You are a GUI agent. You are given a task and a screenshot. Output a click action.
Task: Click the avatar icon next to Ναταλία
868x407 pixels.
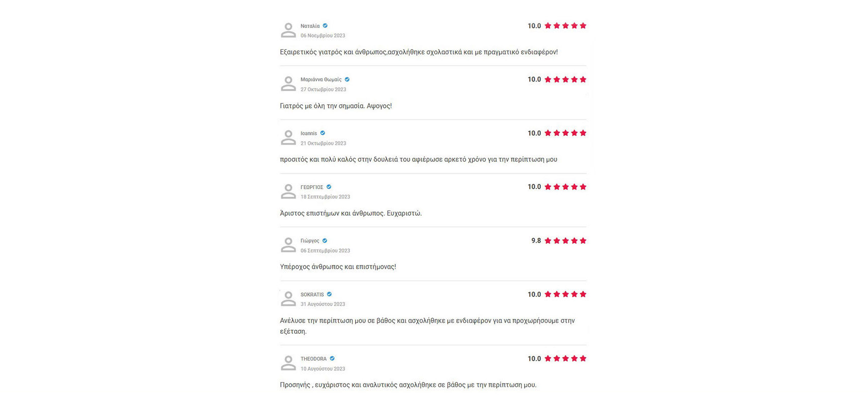[288, 30]
